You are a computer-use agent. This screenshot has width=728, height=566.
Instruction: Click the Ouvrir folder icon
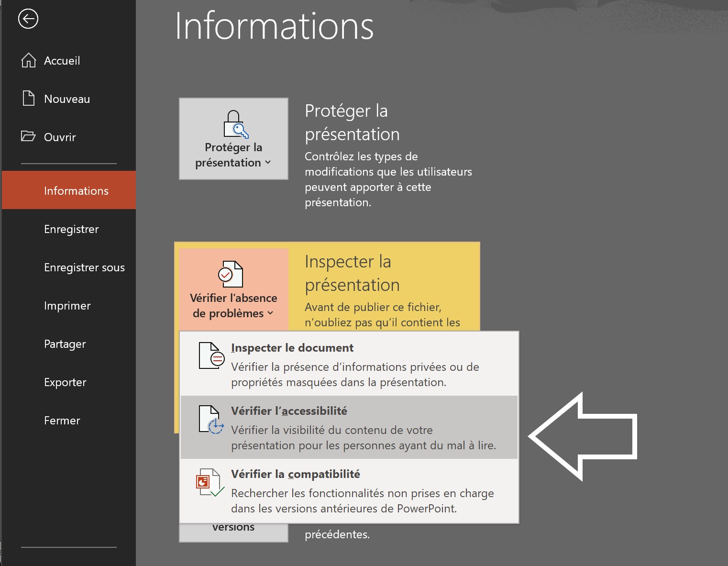[x=29, y=137]
